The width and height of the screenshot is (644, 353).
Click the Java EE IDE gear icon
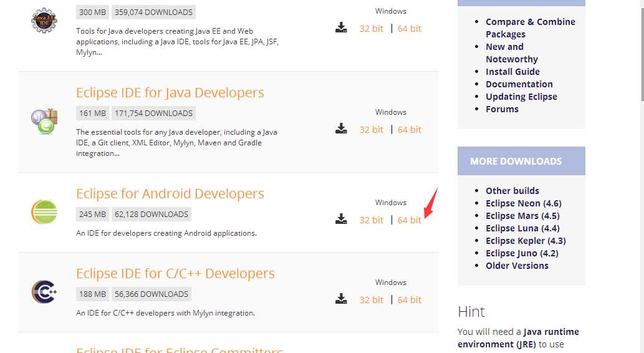tap(44, 20)
